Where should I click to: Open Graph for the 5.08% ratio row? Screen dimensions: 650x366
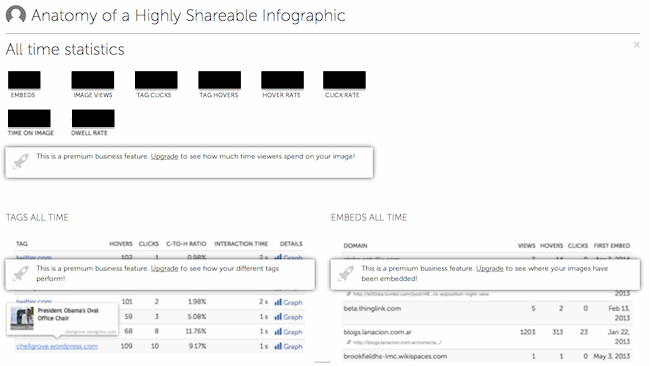(x=289, y=317)
